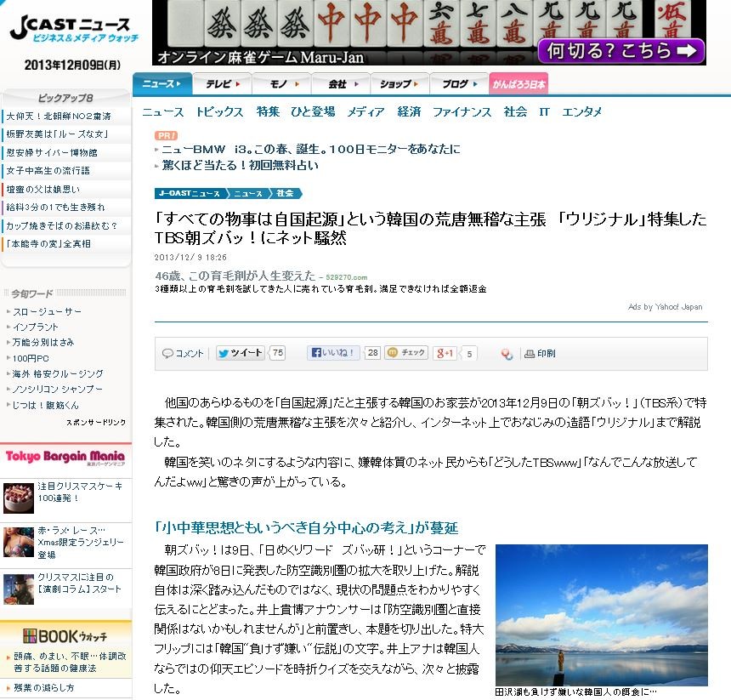Expand the テレビ tab menu
Viewport: 731px width, 700px height.
coord(223,84)
